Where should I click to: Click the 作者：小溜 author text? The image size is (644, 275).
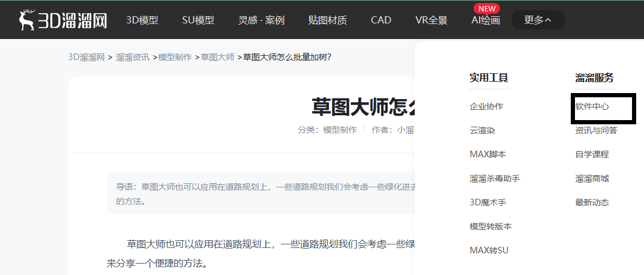click(393, 130)
